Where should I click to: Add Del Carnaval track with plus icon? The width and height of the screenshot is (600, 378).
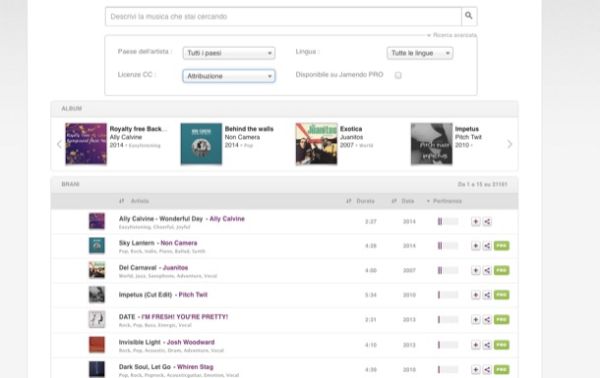pyautogui.click(x=475, y=270)
